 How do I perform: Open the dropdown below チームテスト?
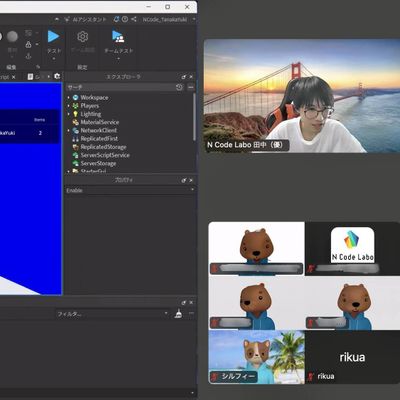(118, 59)
